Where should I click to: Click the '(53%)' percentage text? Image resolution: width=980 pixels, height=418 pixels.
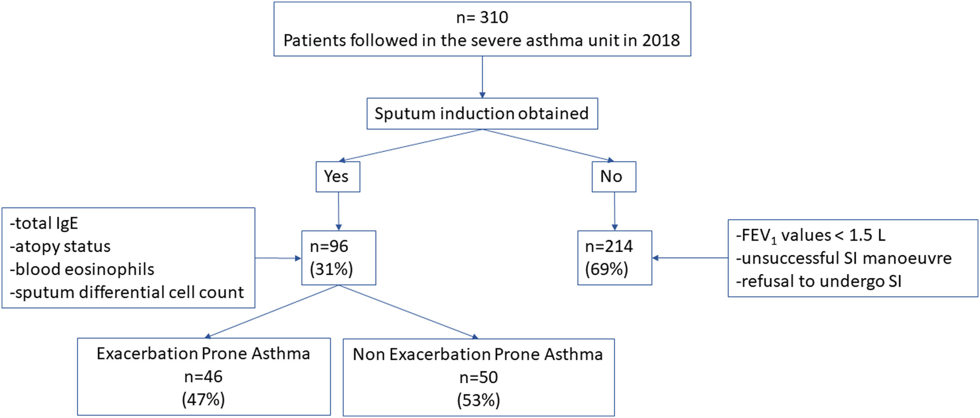tap(478, 400)
